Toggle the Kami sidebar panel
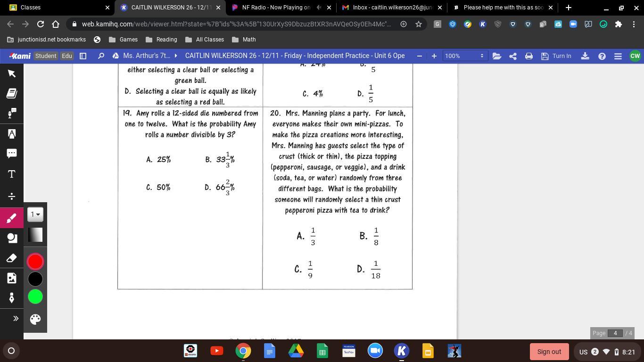This screenshot has width=644, height=362. [x=83, y=56]
